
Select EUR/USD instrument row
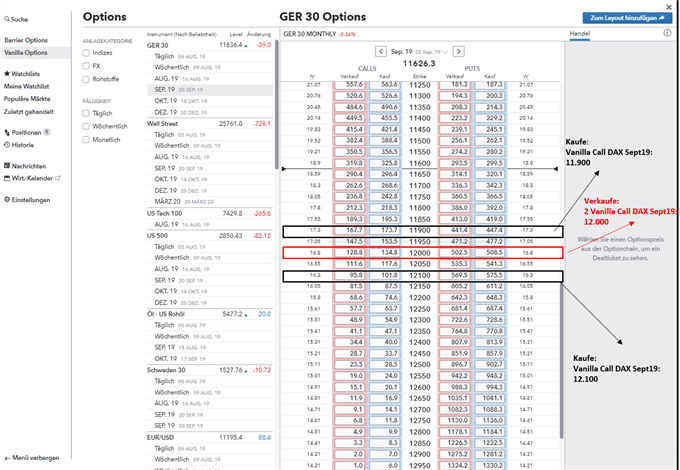(209, 437)
